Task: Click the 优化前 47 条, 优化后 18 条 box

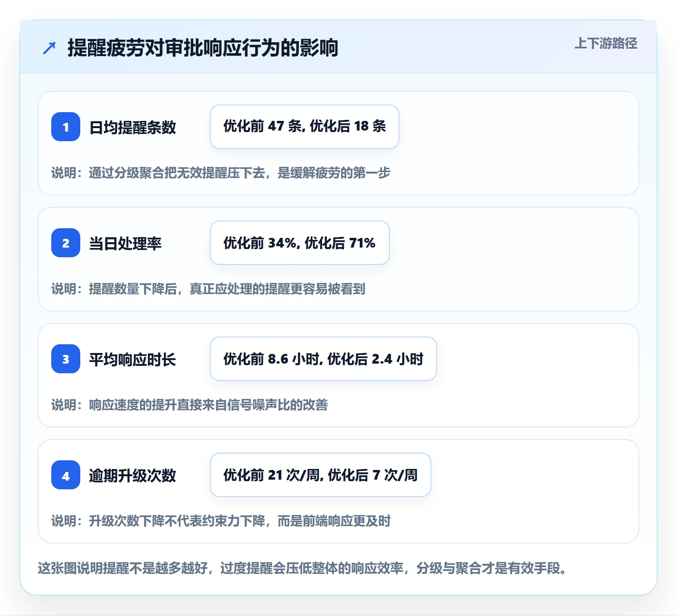Action: tap(305, 127)
